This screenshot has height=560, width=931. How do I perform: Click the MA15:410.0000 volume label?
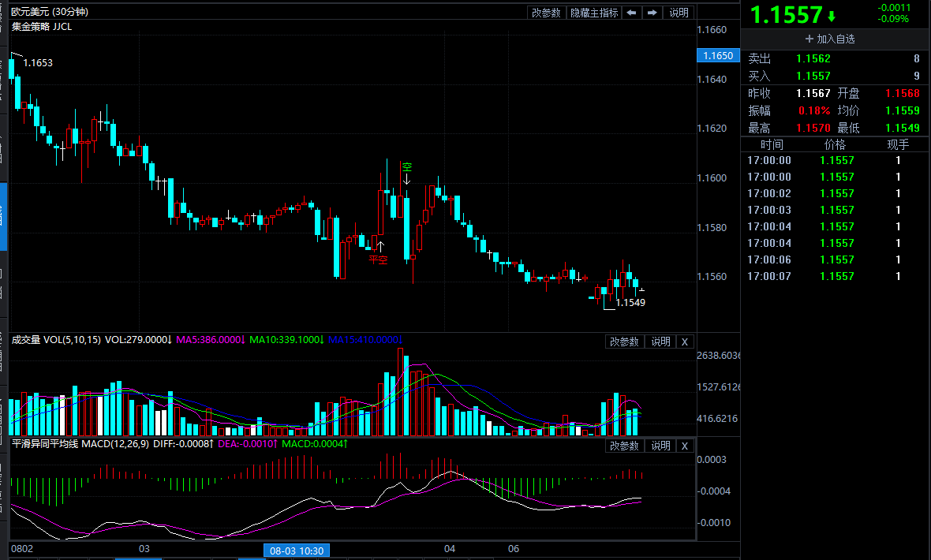click(x=365, y=340)
